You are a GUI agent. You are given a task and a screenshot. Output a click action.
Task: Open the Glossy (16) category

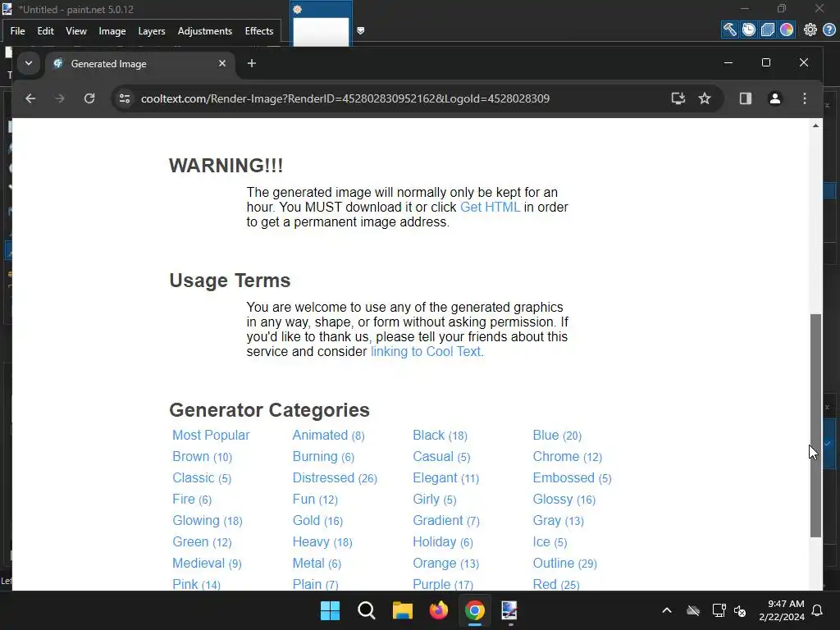click(x=564, y=500)
